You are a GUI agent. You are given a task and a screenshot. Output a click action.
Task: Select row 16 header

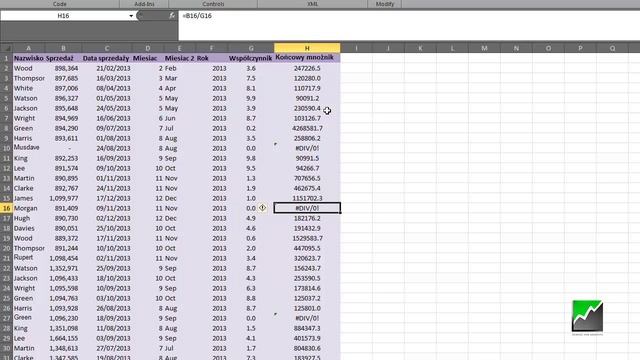tap(7, 208)
